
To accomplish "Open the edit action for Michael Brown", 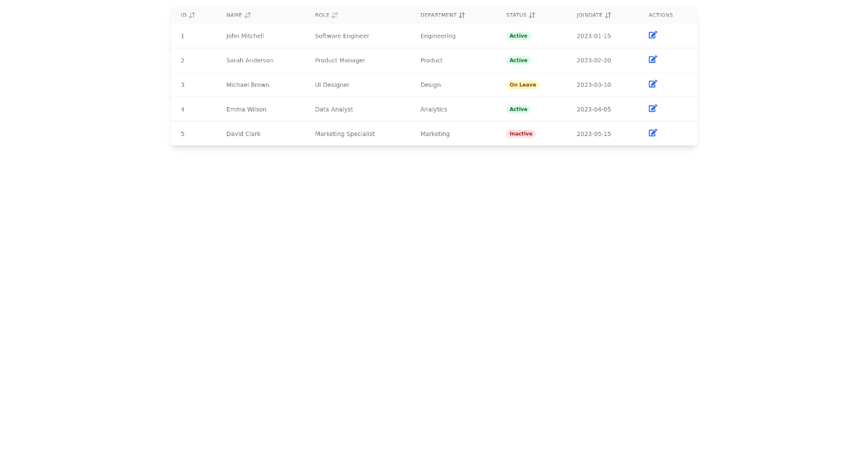I will pos(652,84).
